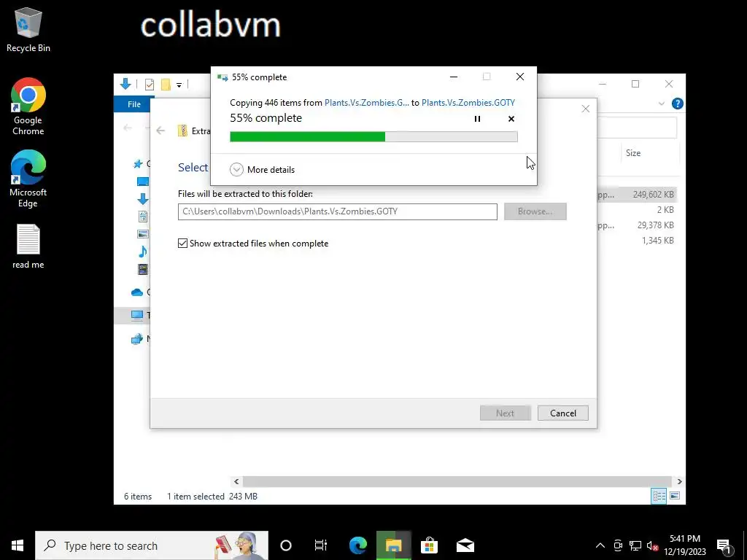747x560 pixels.
Task: Open Music note icon in sidebar
Action: click(x=142, y=251)
